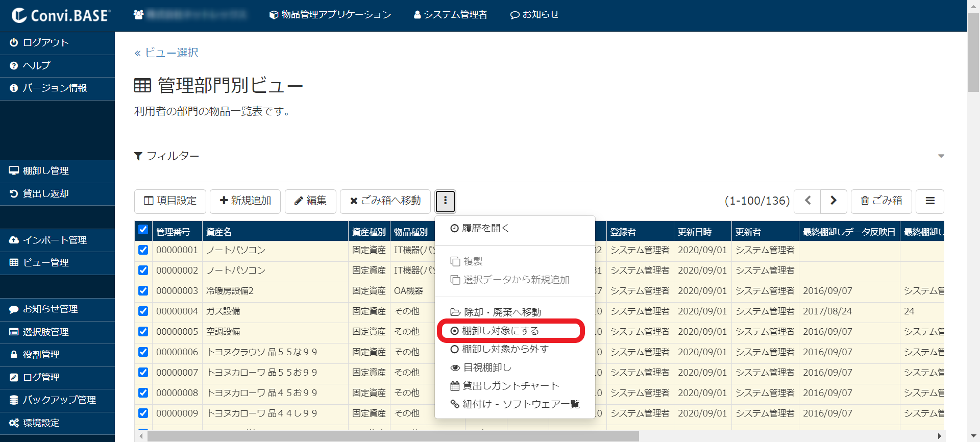Expand the フィルター panel arrow

pyautogui.click(x=941, y=156)
